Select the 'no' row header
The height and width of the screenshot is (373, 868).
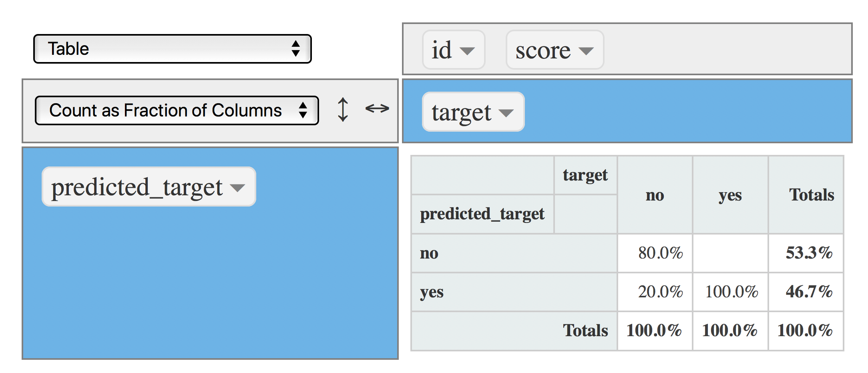(x=429, y=253)
